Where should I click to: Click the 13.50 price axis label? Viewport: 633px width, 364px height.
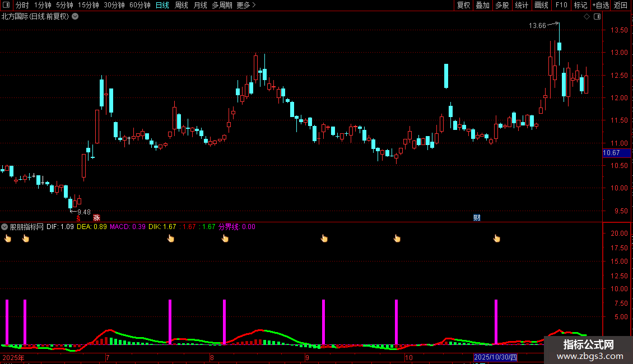(x=619, y=30)
